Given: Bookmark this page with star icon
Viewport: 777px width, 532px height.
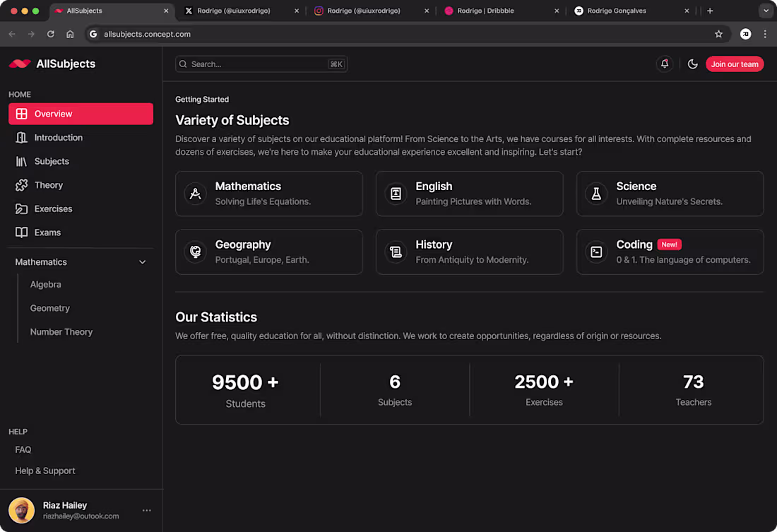Looking at the screenshot, I should (719, 34).
